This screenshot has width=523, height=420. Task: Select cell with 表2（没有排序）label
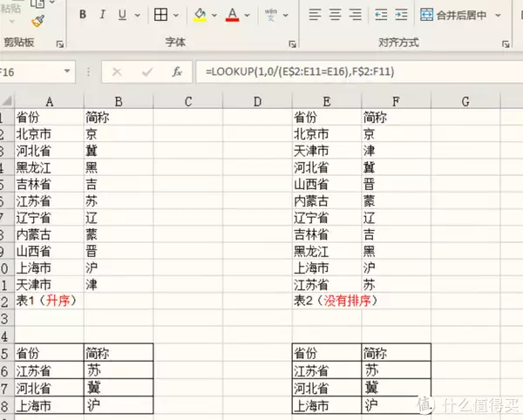(327, 301)
